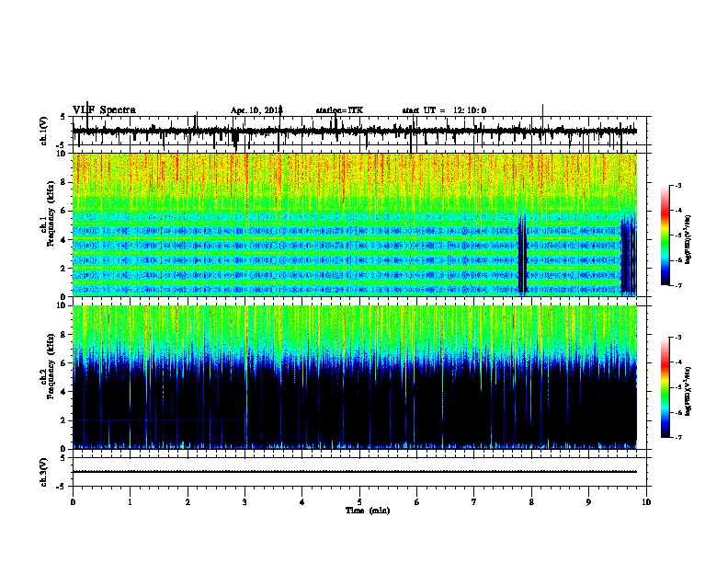
Task: Click the time axis tick label '7'
Action: [474, 502]
